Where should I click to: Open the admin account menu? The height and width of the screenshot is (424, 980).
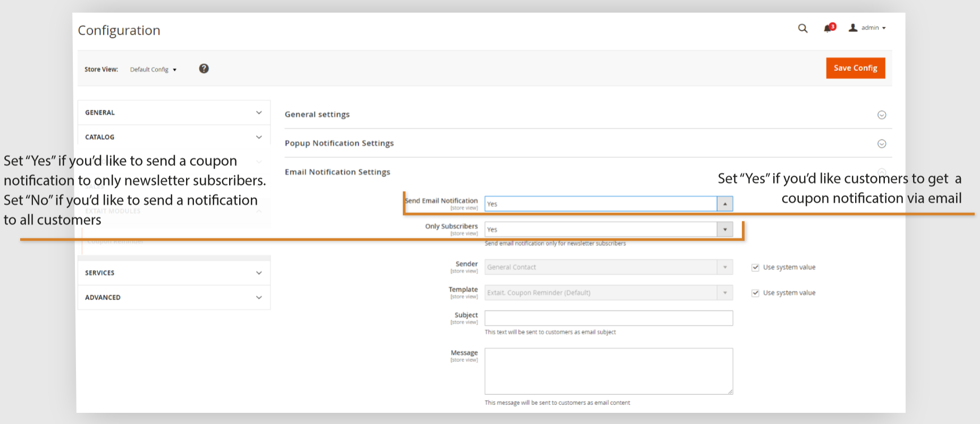pos(867,28)
